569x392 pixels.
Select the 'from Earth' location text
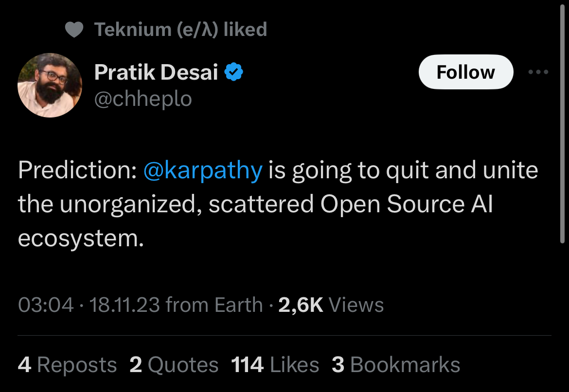point(214,306)
